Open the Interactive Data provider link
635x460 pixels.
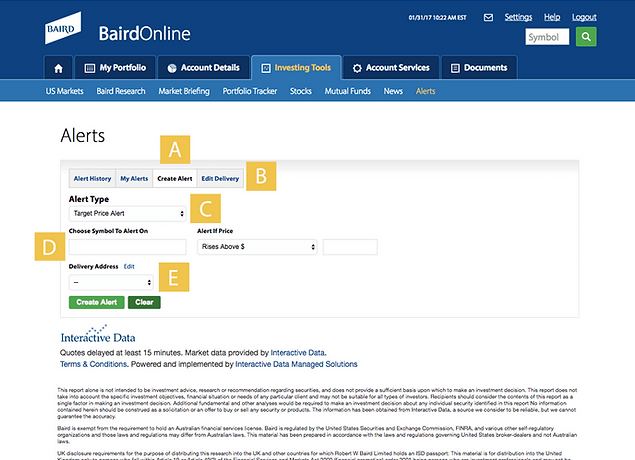[298, 353]
